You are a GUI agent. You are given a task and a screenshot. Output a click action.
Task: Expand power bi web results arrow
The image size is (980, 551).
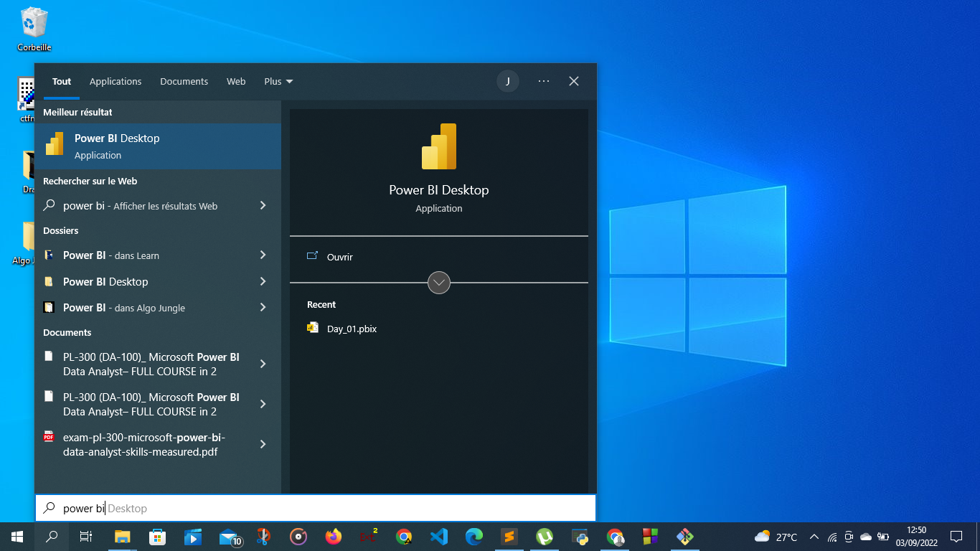point(263,205)
